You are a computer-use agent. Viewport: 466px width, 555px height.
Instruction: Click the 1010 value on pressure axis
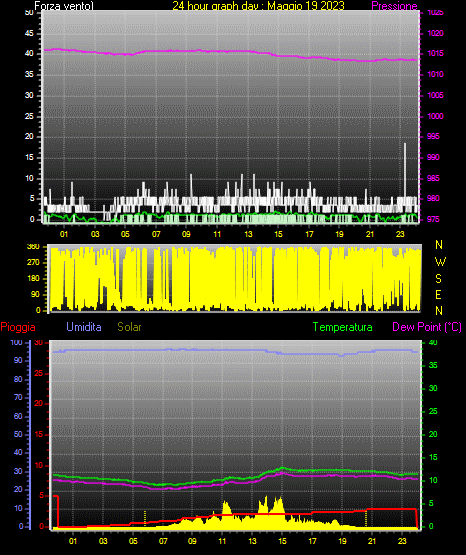(435, 74)
